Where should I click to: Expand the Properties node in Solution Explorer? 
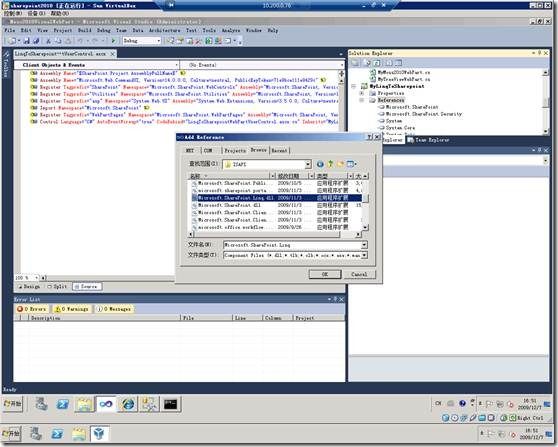coord(362,93)
